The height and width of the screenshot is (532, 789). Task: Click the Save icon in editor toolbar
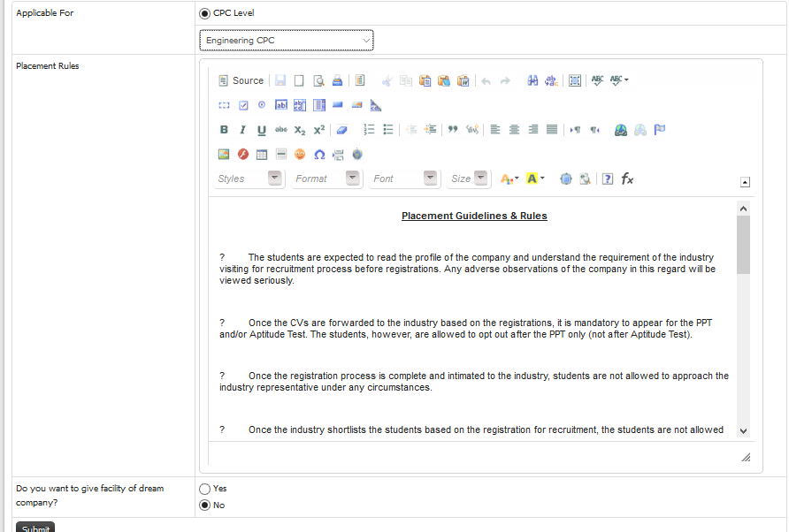pos(280,80)
